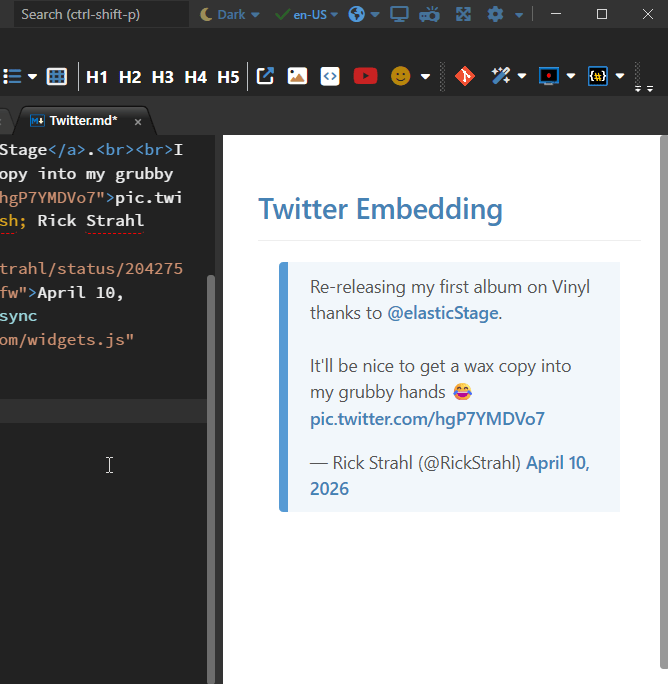Click the highlighted current editor line
This screenshot has width=668, height=684.
coord(103,411)
